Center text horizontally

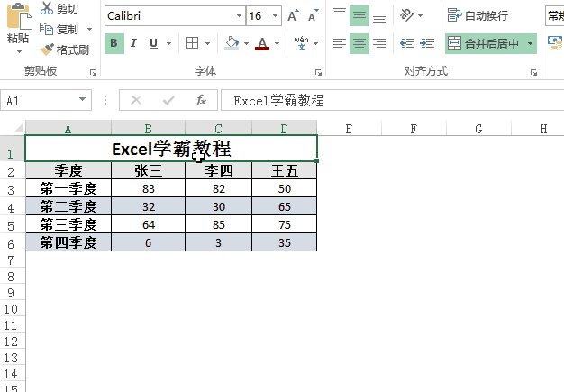click(x=359, y=43)
